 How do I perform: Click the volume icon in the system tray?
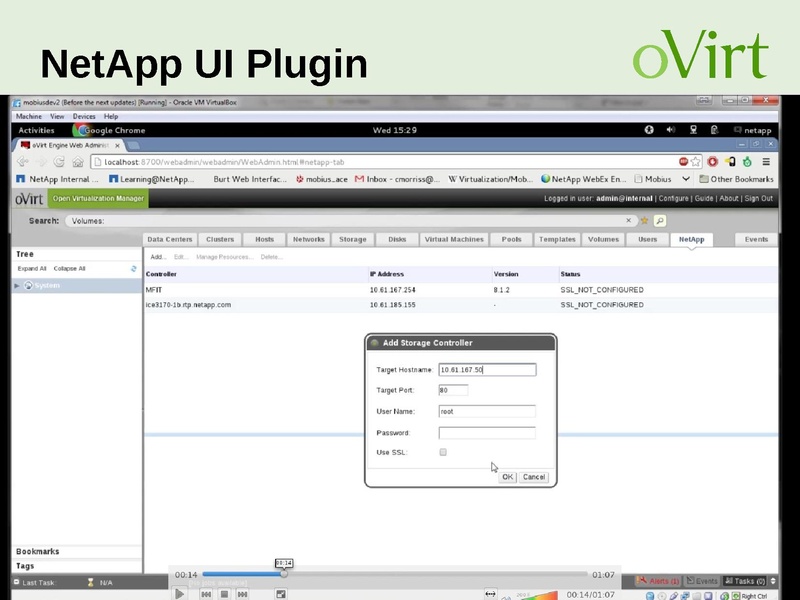pos(670,129)
